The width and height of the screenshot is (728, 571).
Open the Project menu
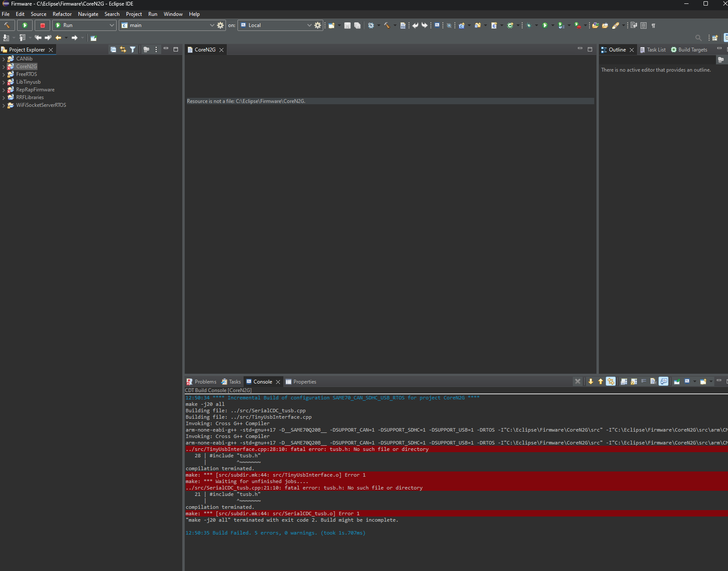click(134, 14)
